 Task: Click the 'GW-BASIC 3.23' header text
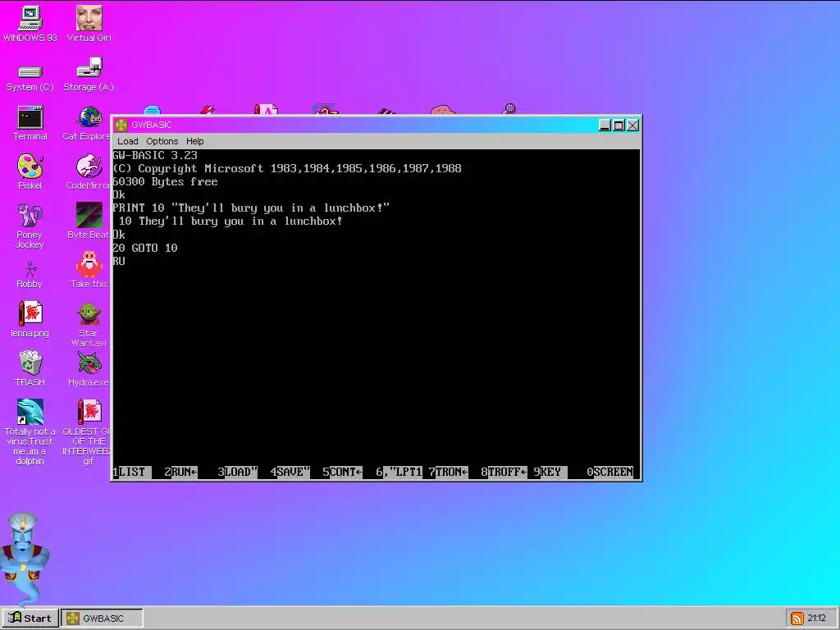155,155
